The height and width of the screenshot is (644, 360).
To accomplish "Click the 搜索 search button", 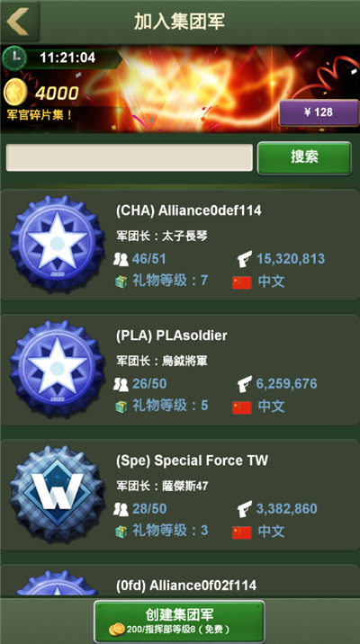I will click(x=304, y=157).
